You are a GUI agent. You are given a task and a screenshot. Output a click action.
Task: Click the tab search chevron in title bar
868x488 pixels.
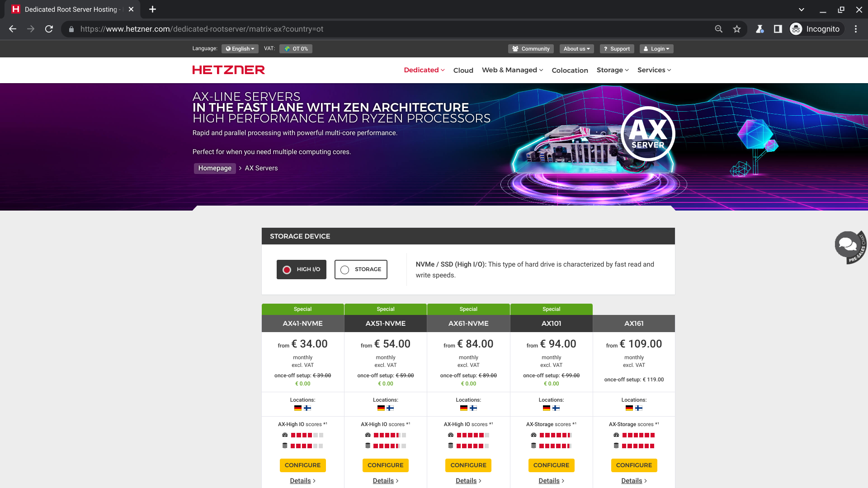[x=801, y=9]
